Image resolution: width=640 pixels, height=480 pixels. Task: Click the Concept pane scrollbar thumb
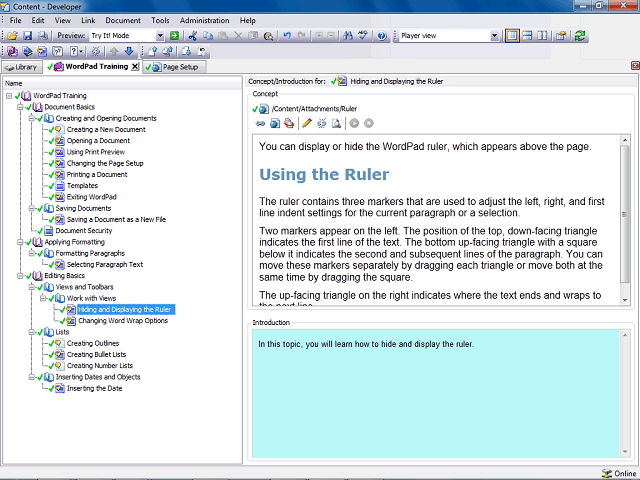pyautogui.click(x=624, y=214)
